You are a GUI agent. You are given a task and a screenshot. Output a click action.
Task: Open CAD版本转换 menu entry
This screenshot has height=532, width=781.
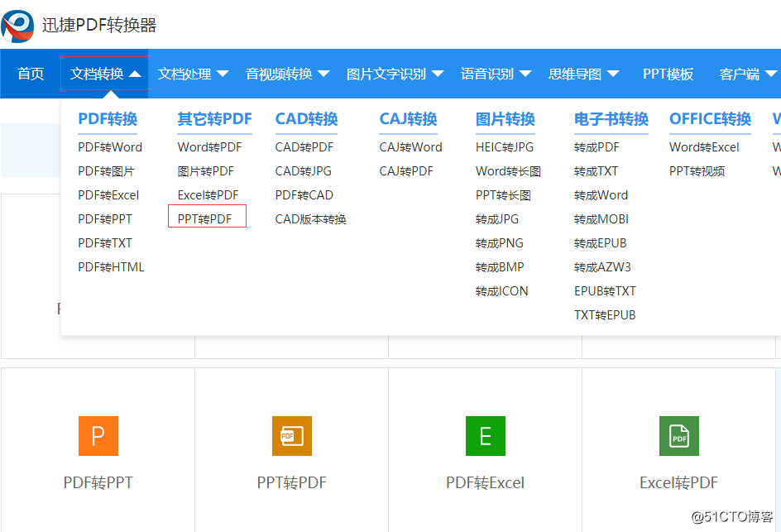point(311,218)
